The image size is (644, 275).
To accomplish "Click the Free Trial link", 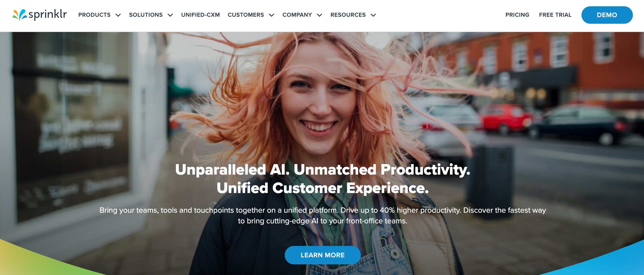I will pos(555,15).
